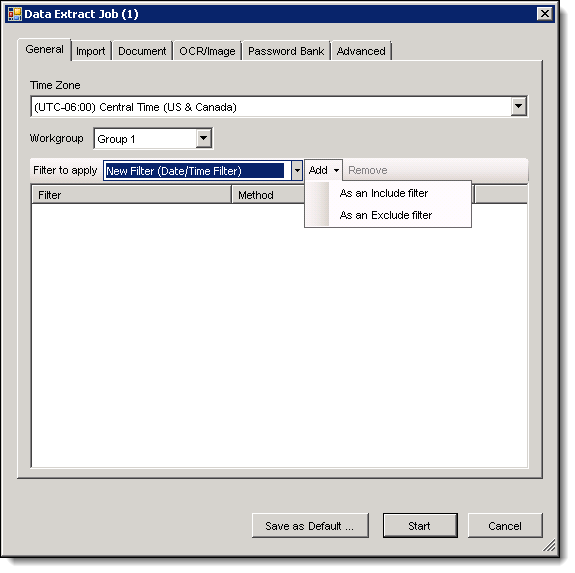Screen dimensions: 575x573
Task: Open the Import tab
Action: (91, 51)
